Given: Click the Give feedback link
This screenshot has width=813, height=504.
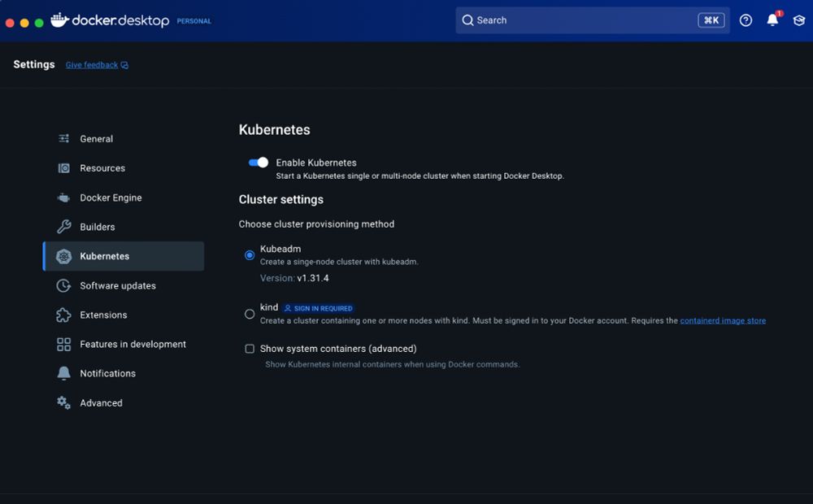Looking at the screenshot, I should point(92,65).
